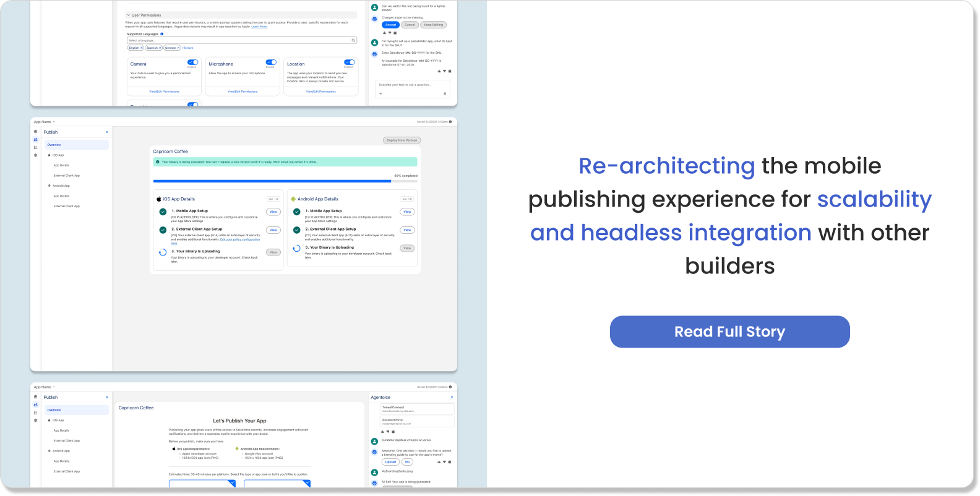Open settings gear icon in Deploy New Version mockup
This screenshot has width=980, height=496.
[x=35, y=155]
